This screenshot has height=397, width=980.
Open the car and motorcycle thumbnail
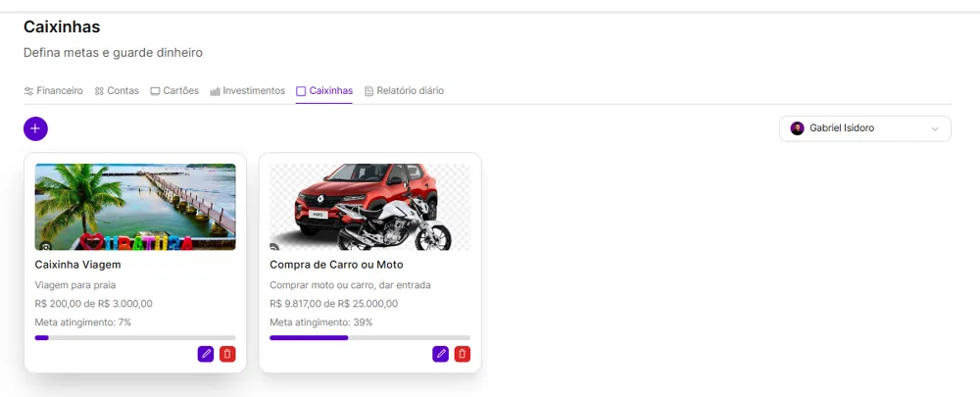coord(370,207)
